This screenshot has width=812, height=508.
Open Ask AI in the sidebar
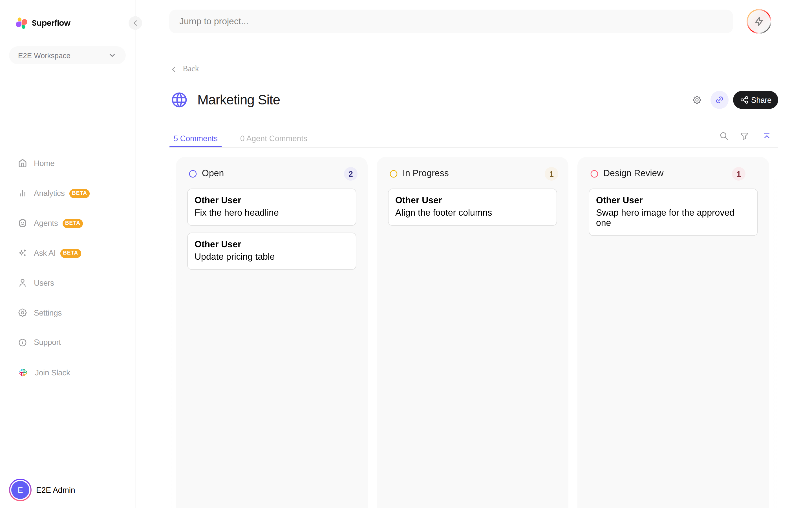point(45,253)
